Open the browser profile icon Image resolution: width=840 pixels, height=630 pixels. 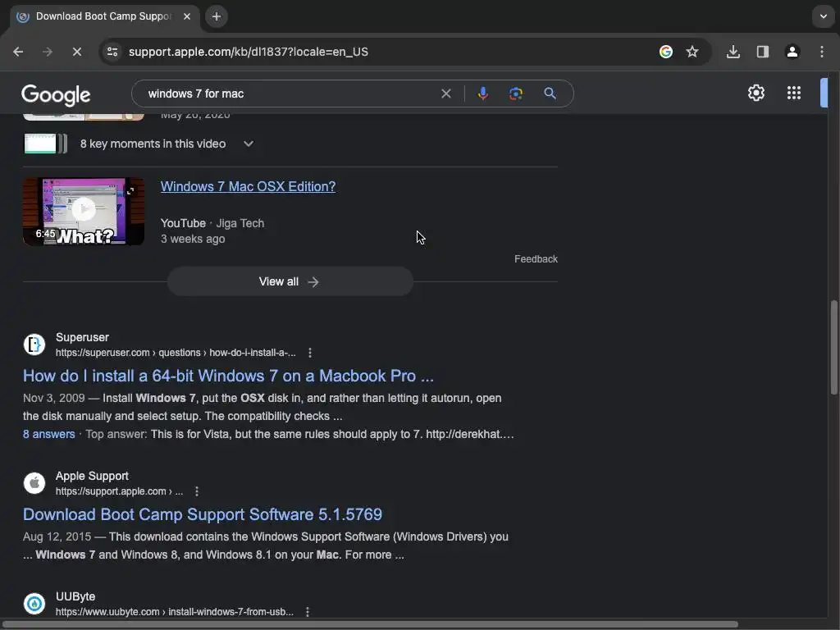click(792, 52)
